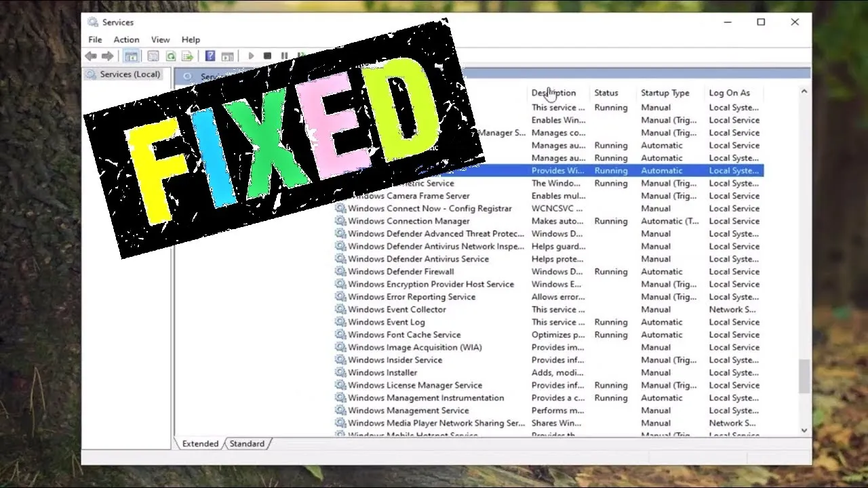Click the gear icon beside Windows Installer

(x=340, y=373)
